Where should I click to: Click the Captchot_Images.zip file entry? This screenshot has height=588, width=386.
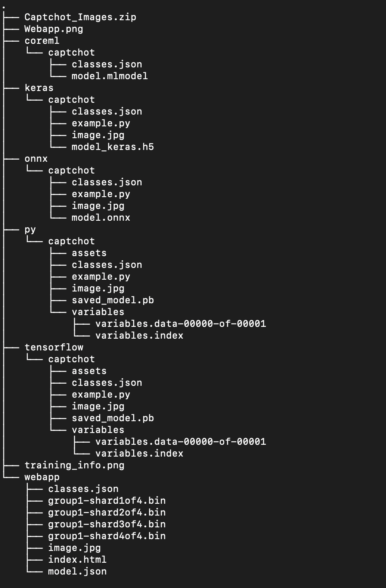point(80,17)
